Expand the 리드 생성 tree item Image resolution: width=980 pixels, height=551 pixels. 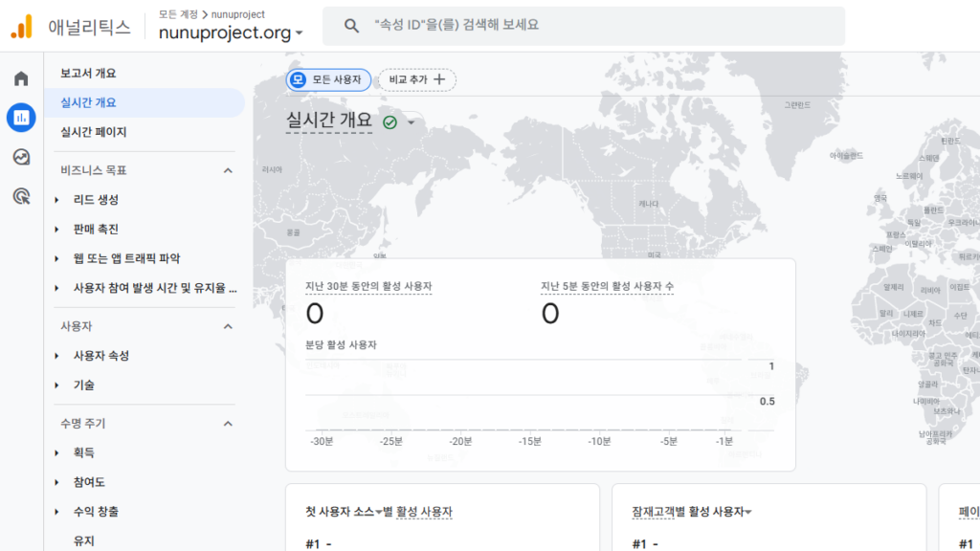pyautogui.click(x=57, y=200)
